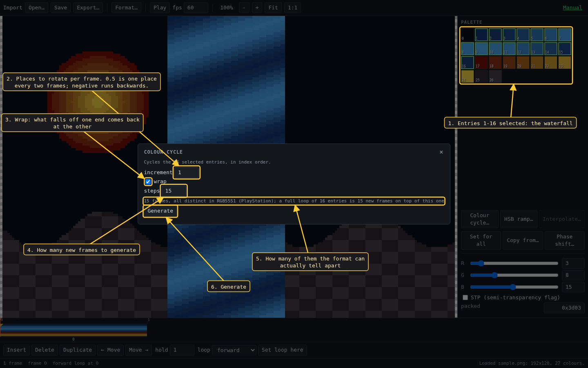Select palette entry 23

(x=565, y=63)
